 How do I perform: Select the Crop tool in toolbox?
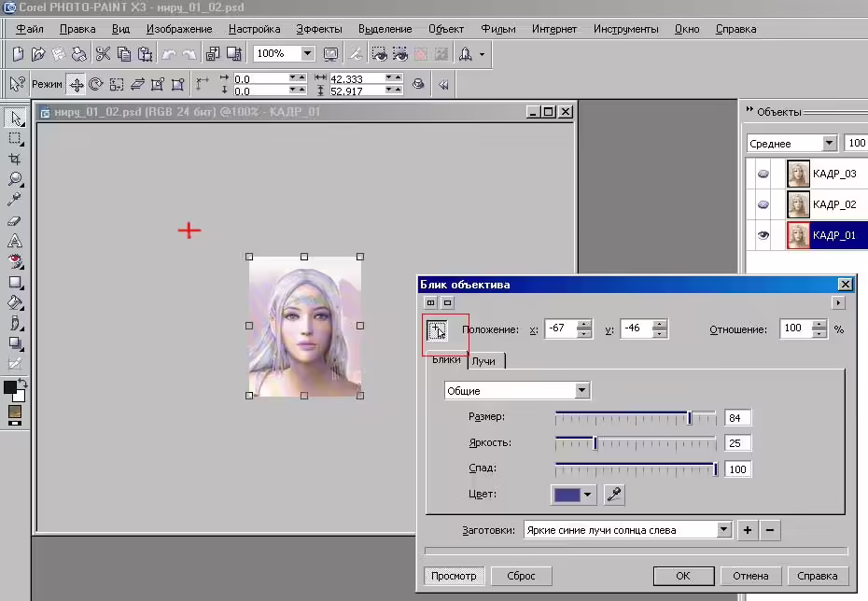click(x=15, y=160)
